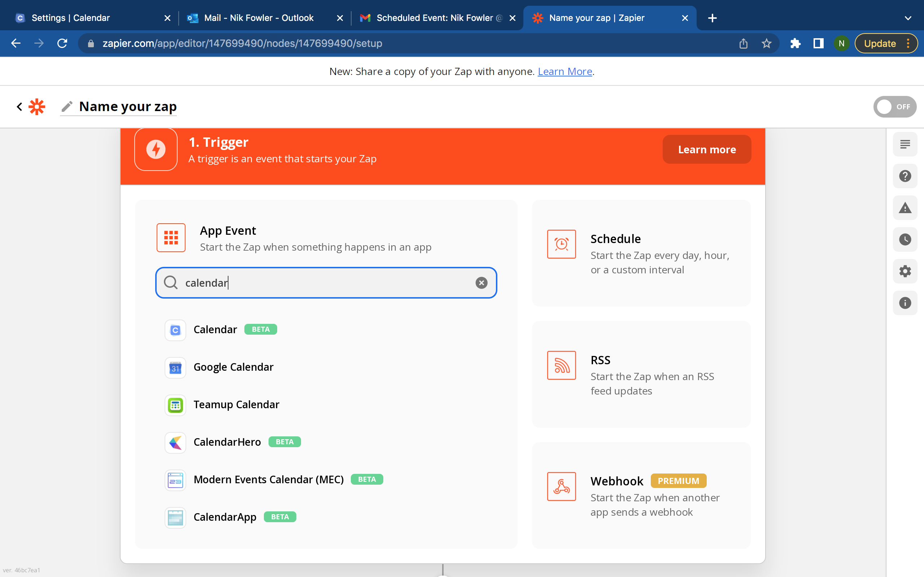Expand the browser tab list chevron

(908, 18)
